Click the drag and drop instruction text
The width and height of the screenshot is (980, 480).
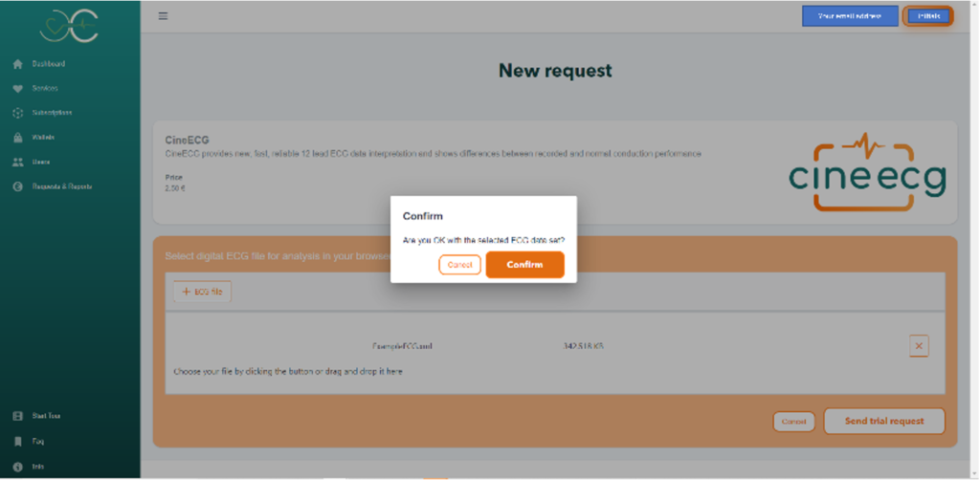tap(288, 371)
